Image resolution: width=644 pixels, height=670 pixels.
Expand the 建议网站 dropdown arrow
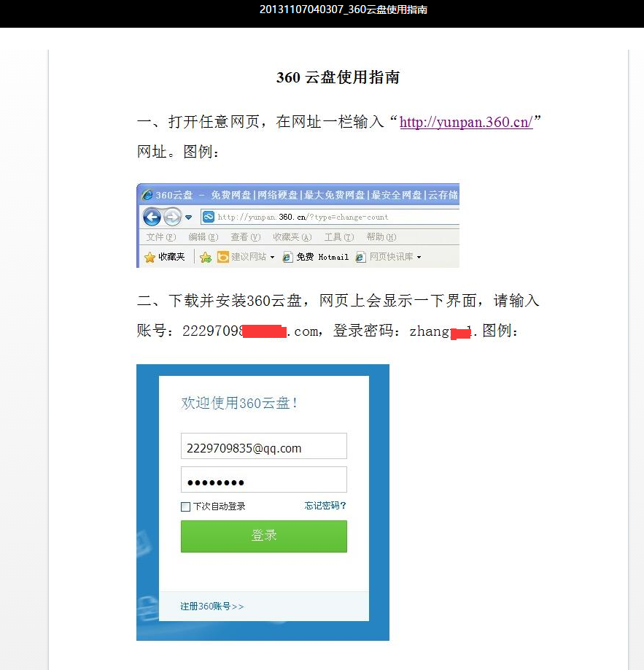273,257
